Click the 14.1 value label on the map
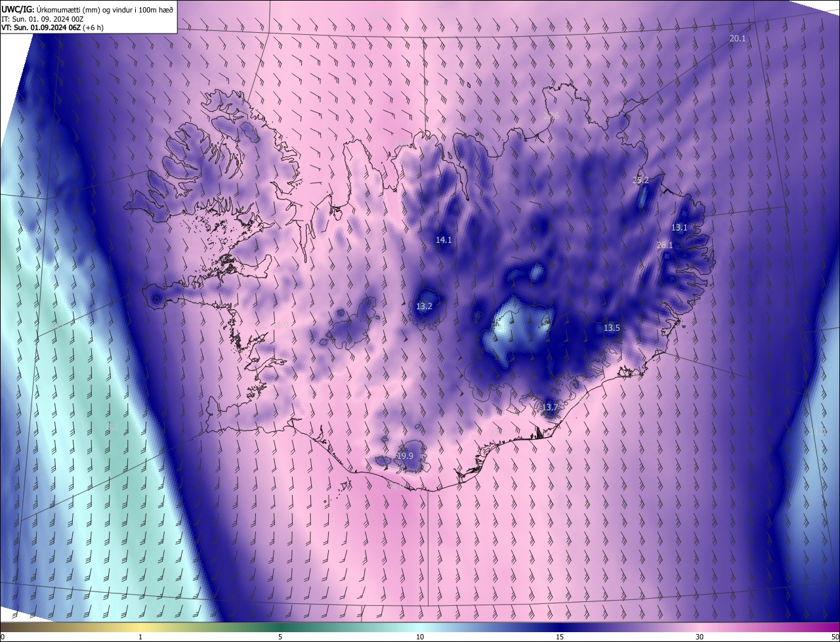Screen dimensions: 840x642 [444, 240]
